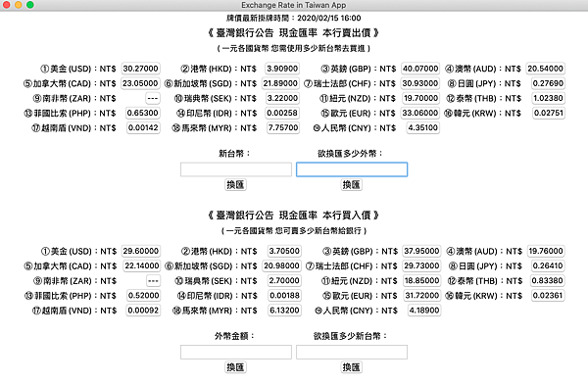The width and height of the screenshot is (588, 384).
Task: Click the 換匯 button under 欲換匯多少新台幣 field
Action: 352,367
